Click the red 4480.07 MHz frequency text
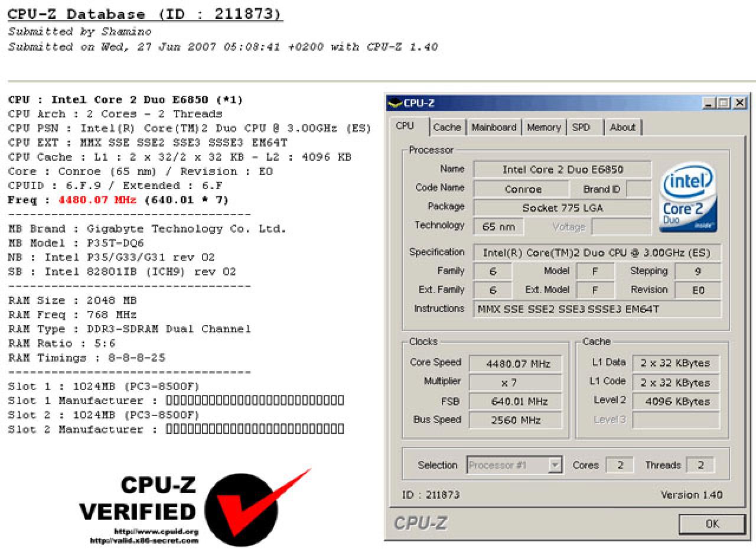The width and height of the screenshot is (756, 552). click(97, 200)
